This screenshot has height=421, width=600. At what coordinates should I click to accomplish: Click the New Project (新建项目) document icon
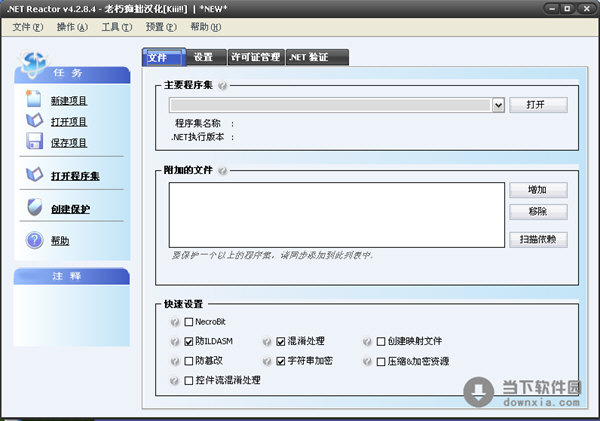34,99
